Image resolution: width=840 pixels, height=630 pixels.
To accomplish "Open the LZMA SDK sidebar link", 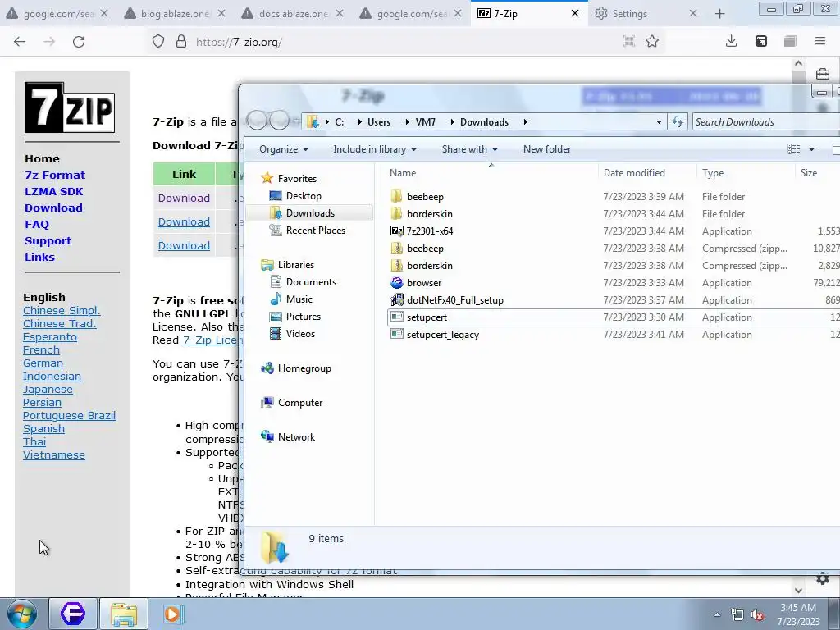I will point(53,192).
